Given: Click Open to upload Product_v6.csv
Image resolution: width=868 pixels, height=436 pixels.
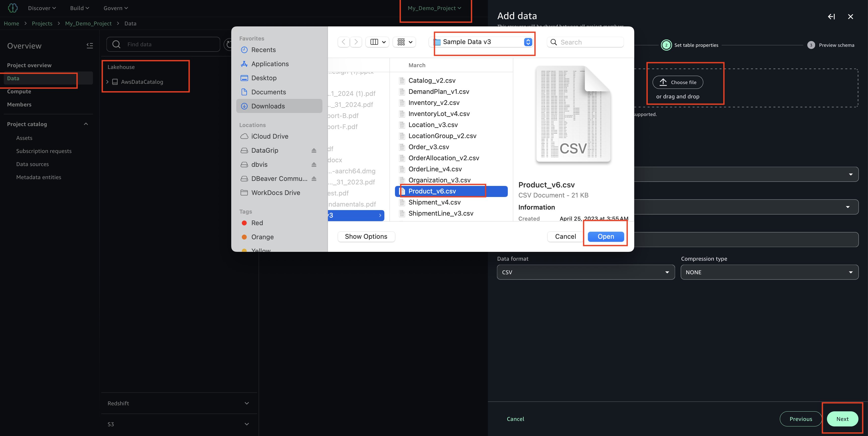Looking at the screenshot, I should (606, 236).
